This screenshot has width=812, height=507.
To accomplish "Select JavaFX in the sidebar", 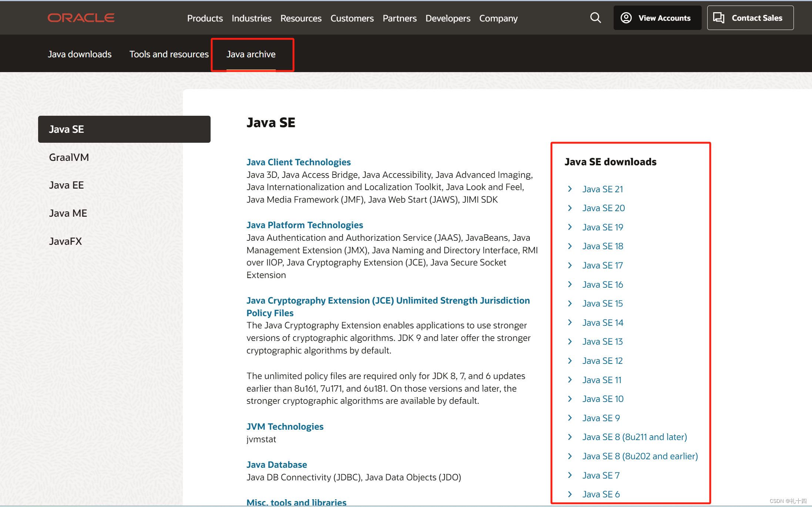I will 66,241.
